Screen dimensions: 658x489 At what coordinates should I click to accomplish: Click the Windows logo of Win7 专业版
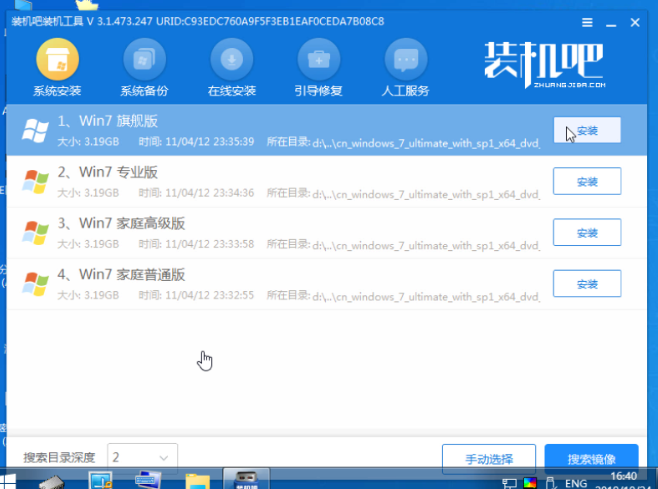click(x=35, y=182)
